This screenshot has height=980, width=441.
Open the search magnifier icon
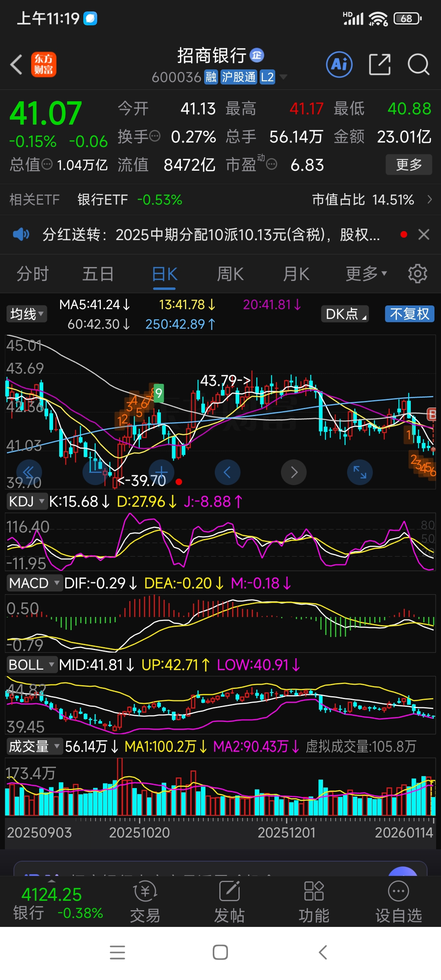(x=419, y=65)
